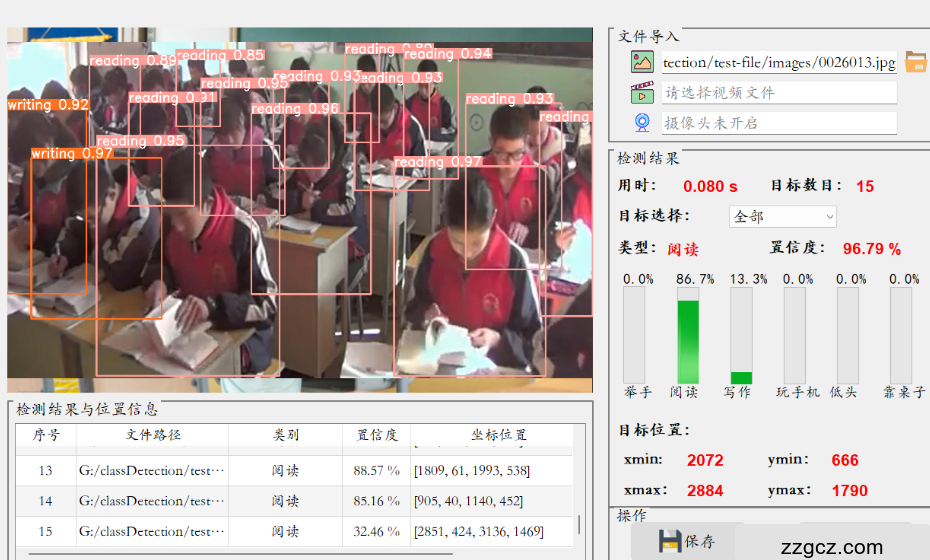Click the 写作 progress bar at 13.3%
The image size is (930, 560).
tap(741, 336)
